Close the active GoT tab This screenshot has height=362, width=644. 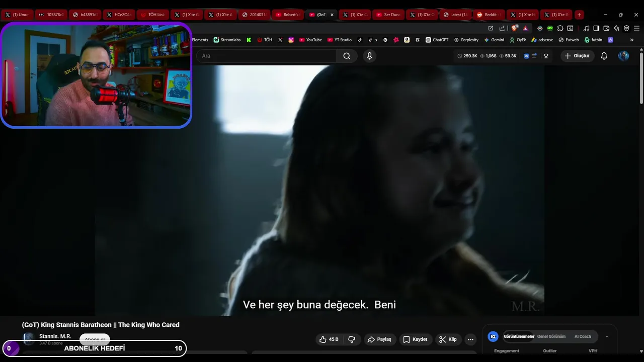[x=332, y=15]
